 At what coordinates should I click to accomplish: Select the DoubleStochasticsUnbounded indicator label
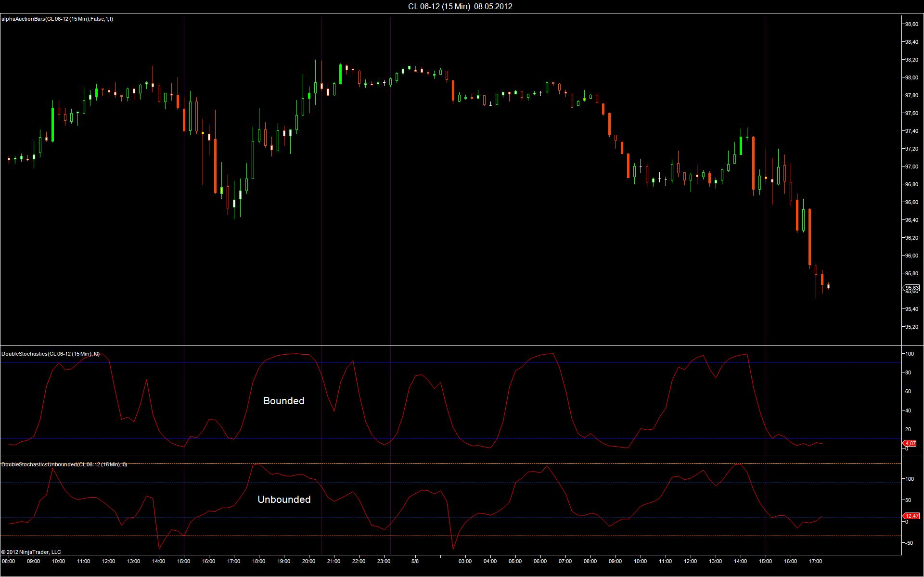pos(64,464)
